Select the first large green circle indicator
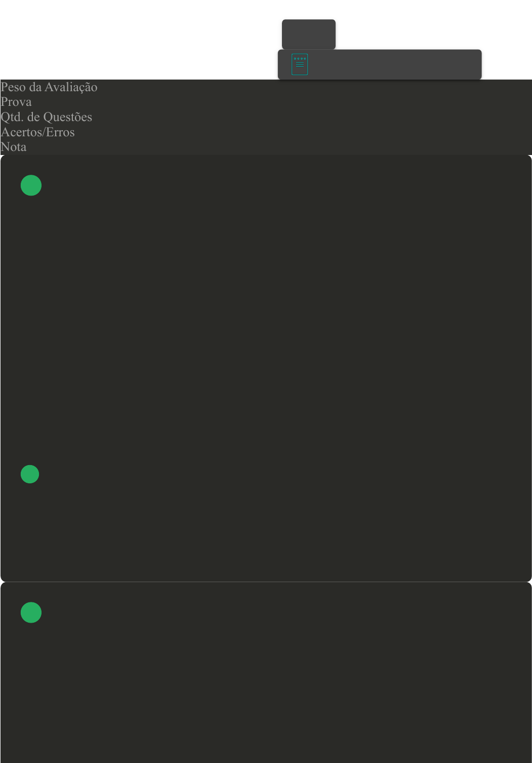The width and height of the screenshot is (532, 763). [x=31, y=185]
